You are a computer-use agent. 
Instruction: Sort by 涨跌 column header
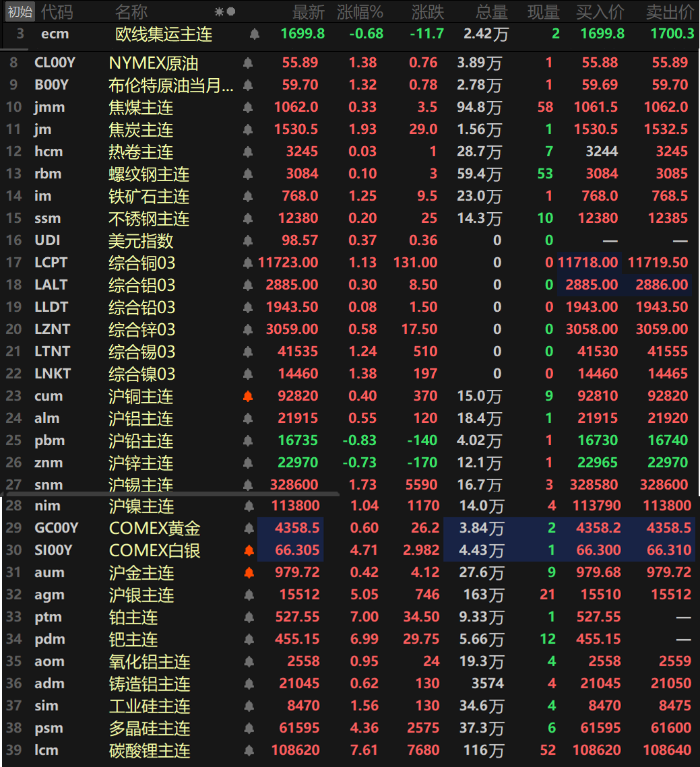tap(427, 12)
